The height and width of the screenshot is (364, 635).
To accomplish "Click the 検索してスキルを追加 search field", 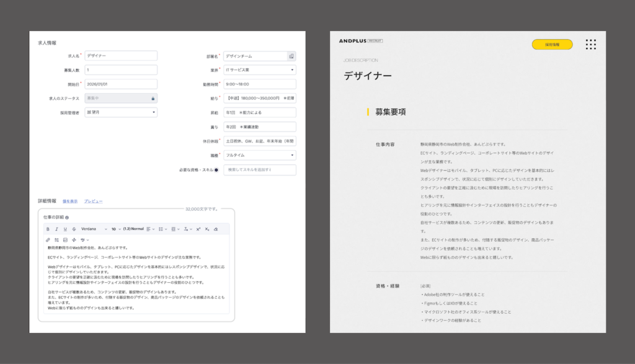I will [x=260, y=169].
